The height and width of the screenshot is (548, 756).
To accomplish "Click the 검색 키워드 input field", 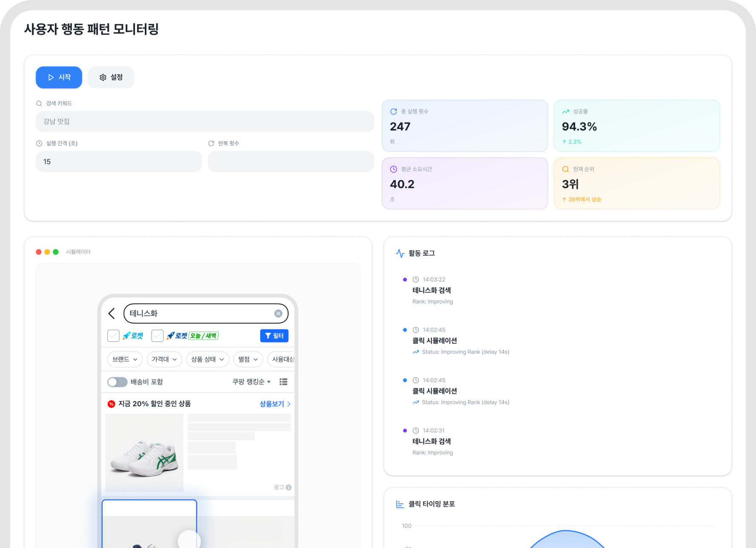I will coord(205,122).
